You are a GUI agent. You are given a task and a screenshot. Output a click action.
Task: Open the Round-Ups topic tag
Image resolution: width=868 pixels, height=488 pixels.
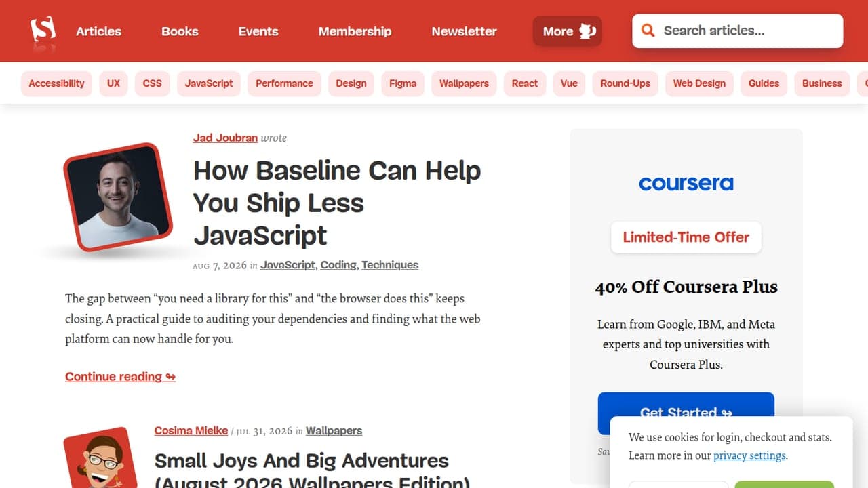pyautogui.click(x=625, y=83)
